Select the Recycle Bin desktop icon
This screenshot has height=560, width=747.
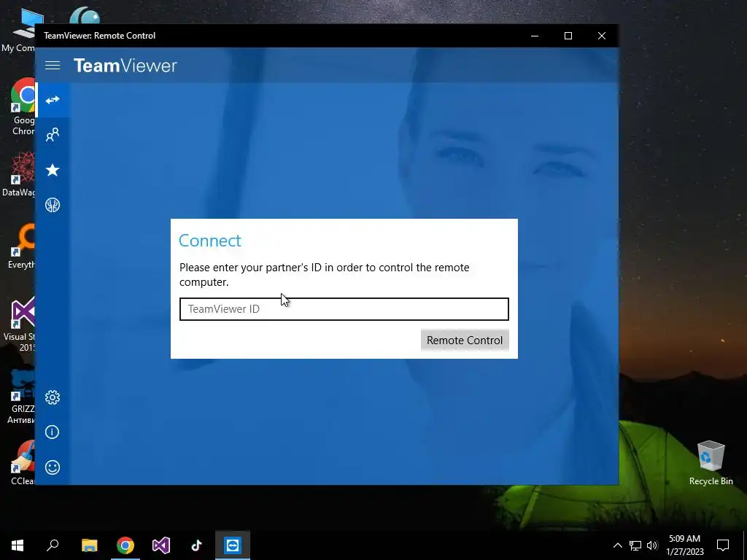click(711, 462)
